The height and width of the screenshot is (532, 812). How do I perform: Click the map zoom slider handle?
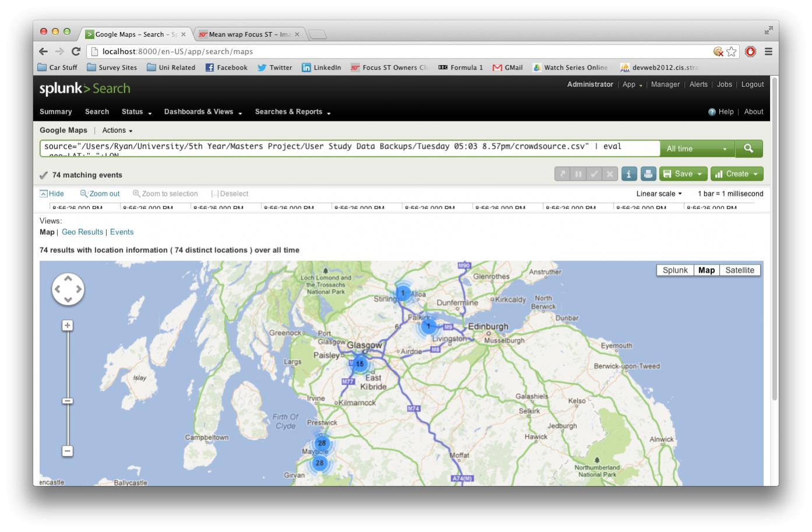point(68,401)
